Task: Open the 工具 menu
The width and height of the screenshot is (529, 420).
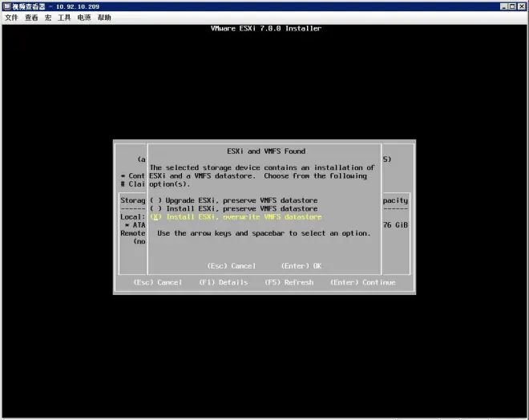Action: [64, 18]
